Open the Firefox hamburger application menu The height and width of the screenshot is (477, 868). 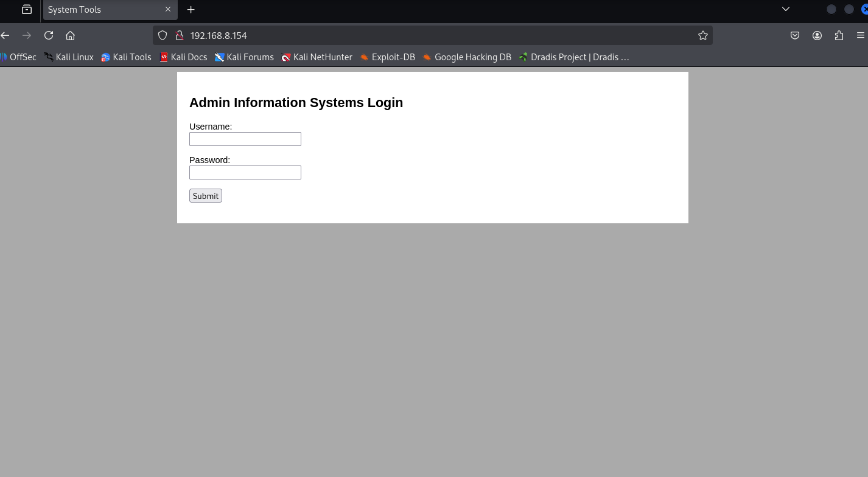click(860, 35)
